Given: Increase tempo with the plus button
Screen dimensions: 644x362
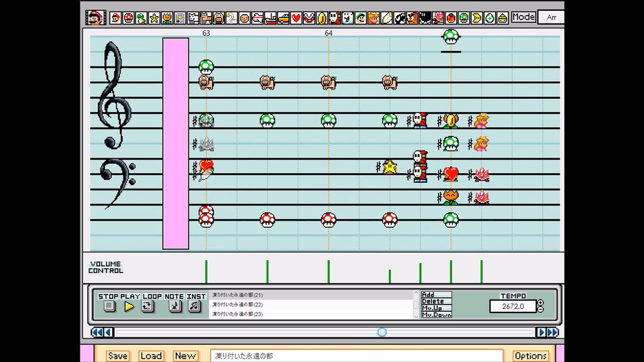Looking at the screenshot, I should pos(541,303).
